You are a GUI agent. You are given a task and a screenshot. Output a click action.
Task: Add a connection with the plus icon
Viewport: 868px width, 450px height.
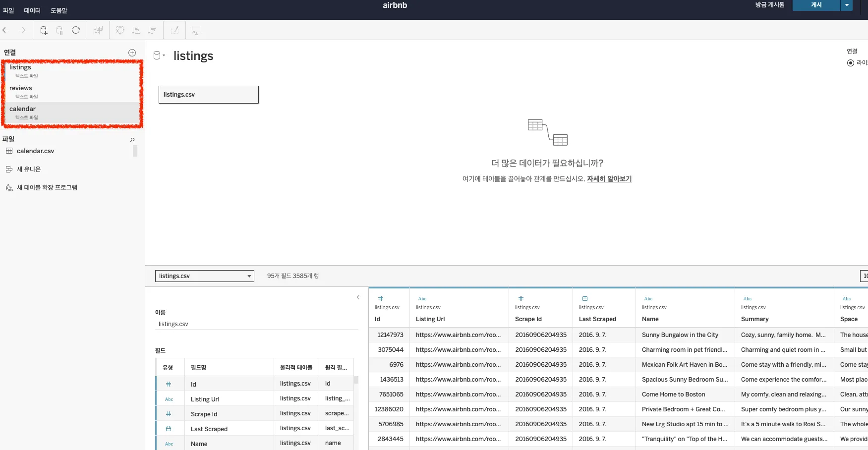coord(132,53)
